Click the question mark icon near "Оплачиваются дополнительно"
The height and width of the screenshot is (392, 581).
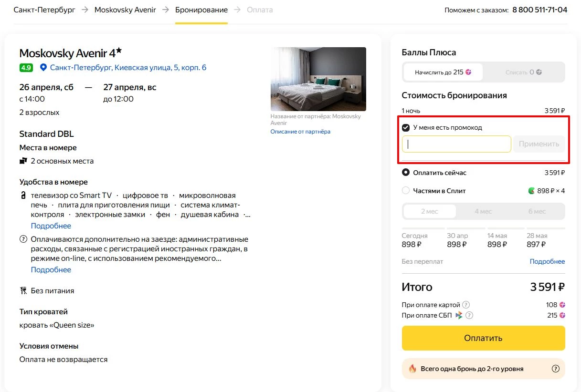(22, 239)
